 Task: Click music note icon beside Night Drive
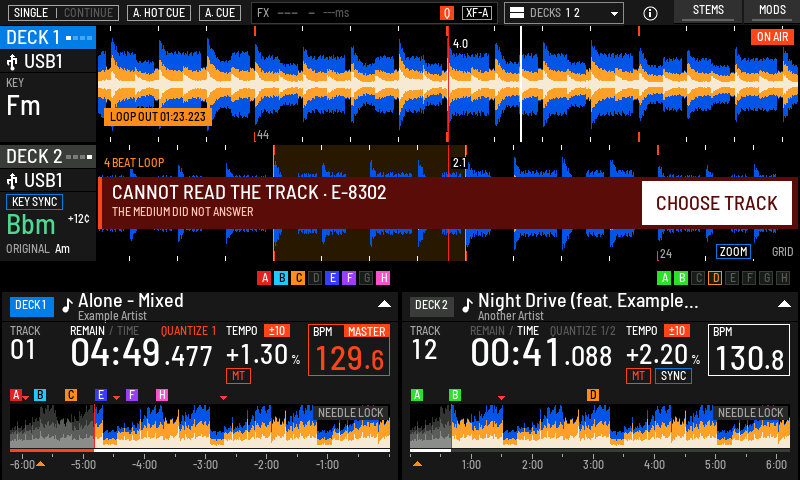point(467,305)
